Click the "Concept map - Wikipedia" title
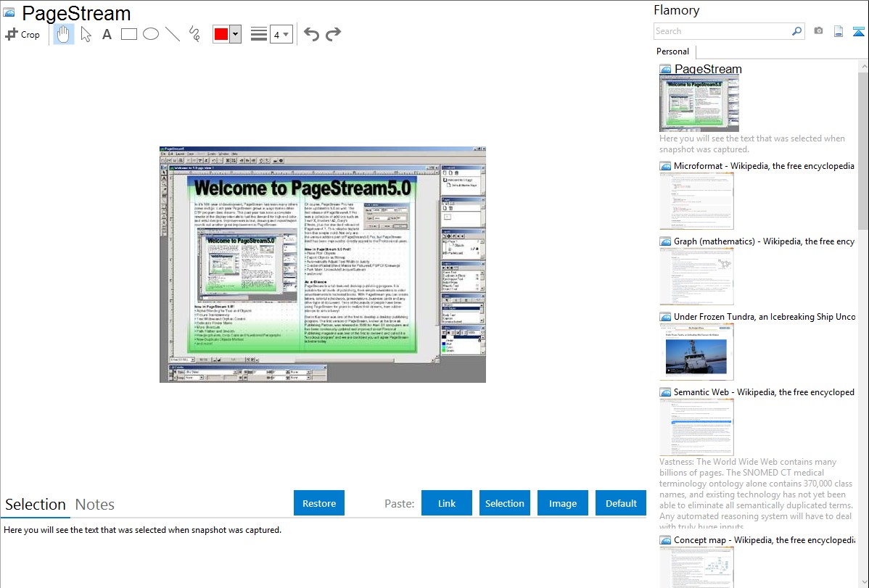 tap(764, 539)
